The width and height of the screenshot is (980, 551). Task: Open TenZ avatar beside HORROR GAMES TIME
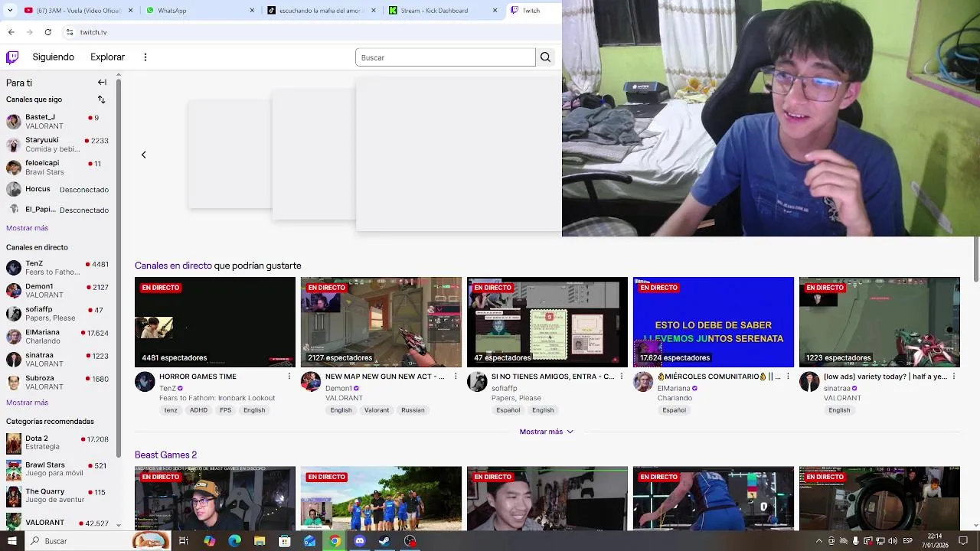click(x=145, y=382)
